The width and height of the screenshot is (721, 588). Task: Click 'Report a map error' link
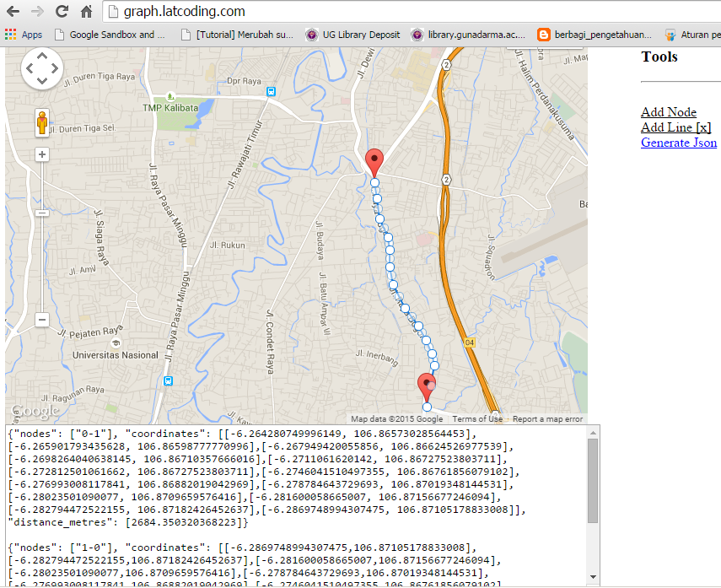pos(547,419)
